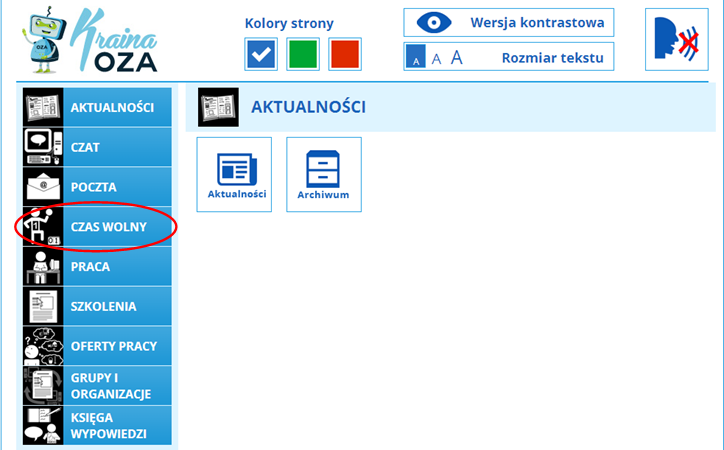The image size is (724, 450).
Task: Choose the medium text size A
Action: pyautogui.click(x=436, y=59)
